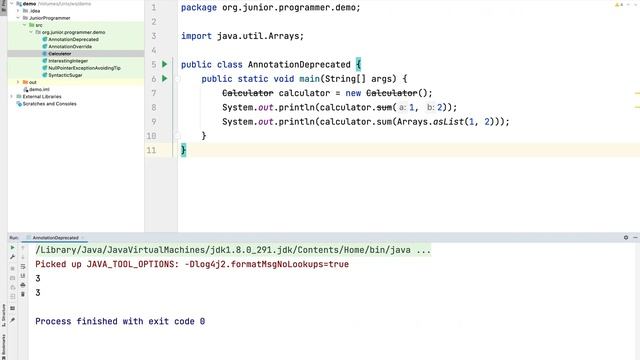The width and height of the screenshot is (640, 360).
Task: Print the console output
Action: [23, 285]
